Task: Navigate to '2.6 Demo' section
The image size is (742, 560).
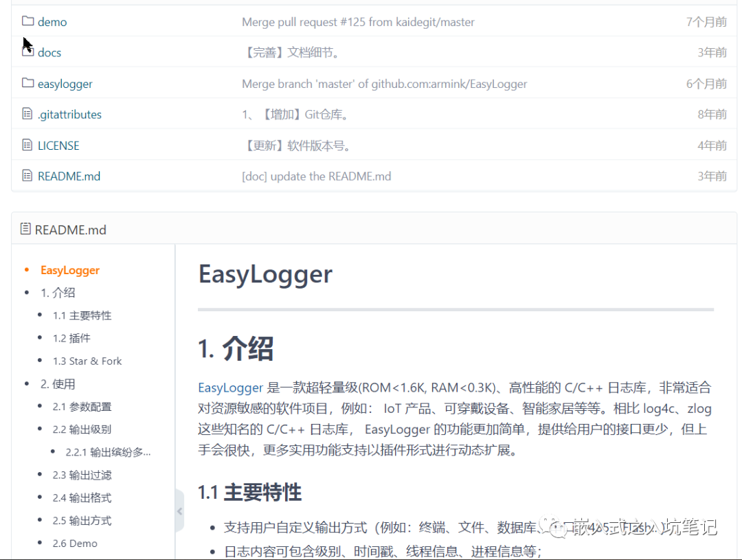Action: coord(75,543)
